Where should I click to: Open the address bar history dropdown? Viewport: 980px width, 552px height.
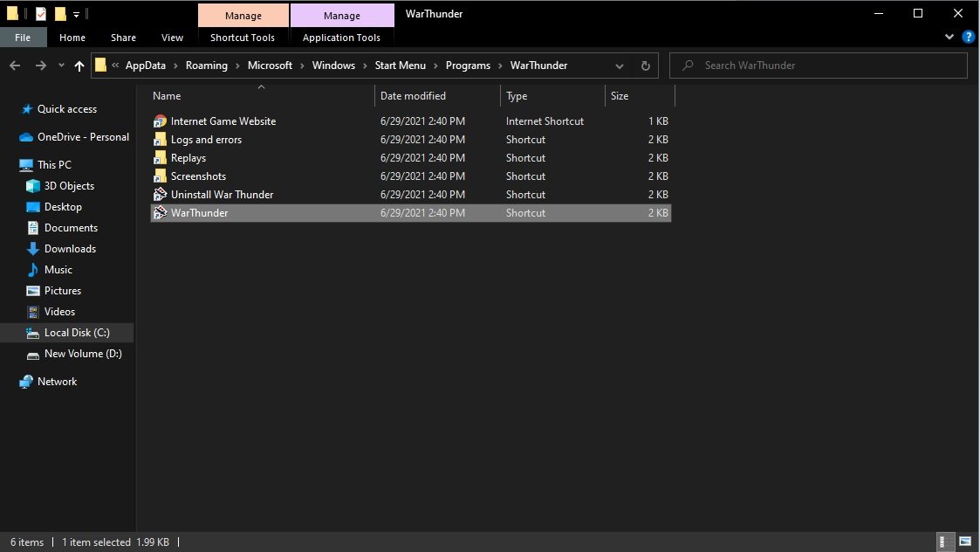(619, 66)
